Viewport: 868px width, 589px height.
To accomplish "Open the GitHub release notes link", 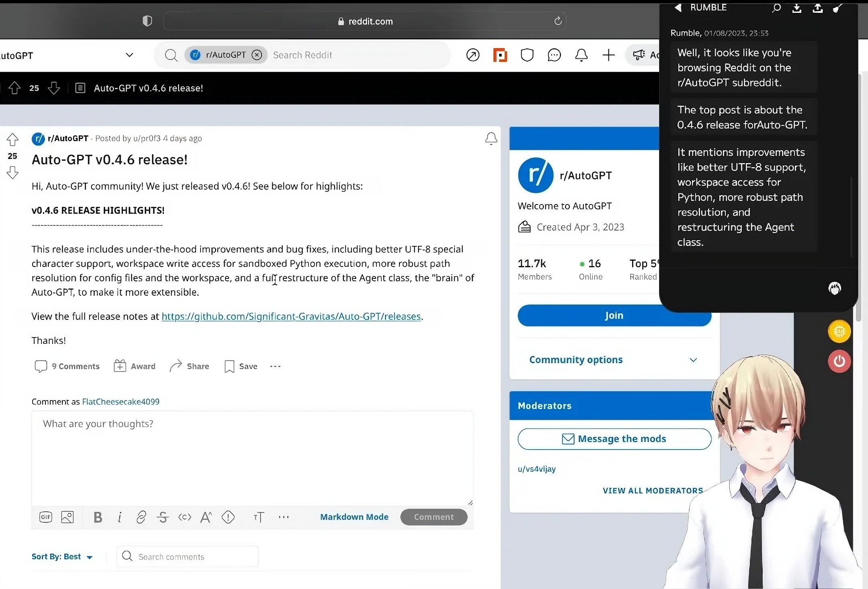I will (291, 317).
